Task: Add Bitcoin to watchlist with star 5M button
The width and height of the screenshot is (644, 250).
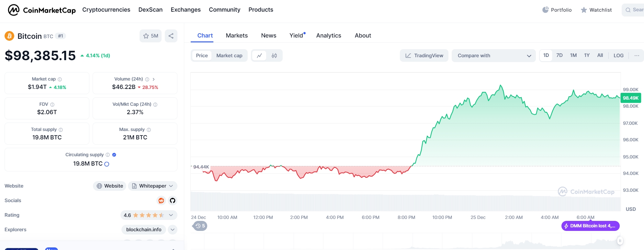Action: coord(151,36)
